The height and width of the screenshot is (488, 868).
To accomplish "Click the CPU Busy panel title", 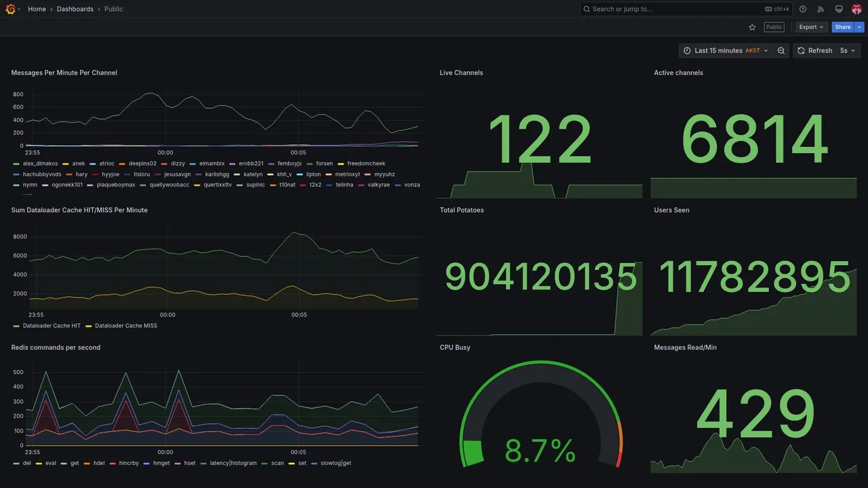I will pyautogui.click(x=455, y=348).
